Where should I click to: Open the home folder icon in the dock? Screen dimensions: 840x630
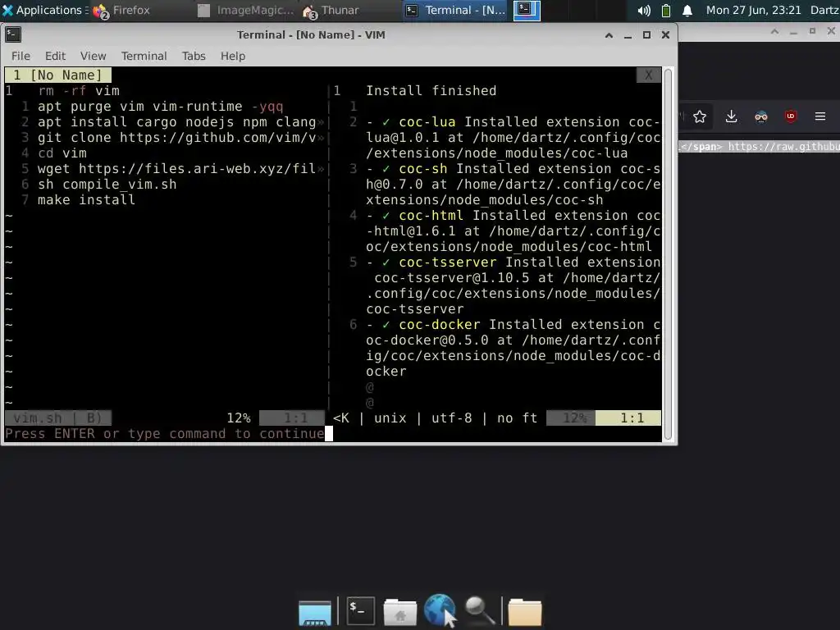point(399,612)
